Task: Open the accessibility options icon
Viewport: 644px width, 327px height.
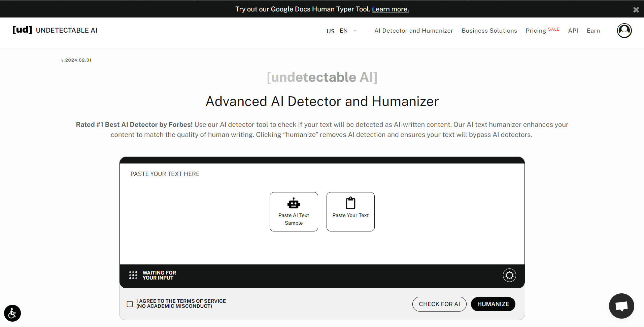Action: click(12, 313)
